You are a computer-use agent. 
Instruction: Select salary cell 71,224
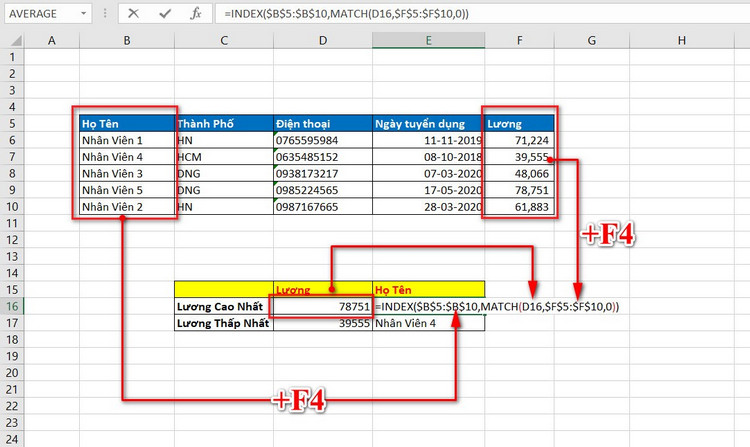(519, 141)
